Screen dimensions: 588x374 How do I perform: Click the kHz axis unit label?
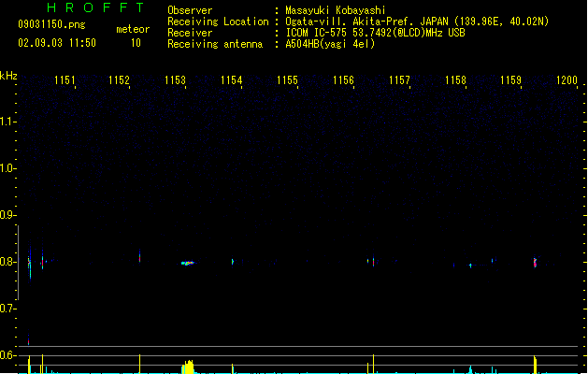[x=8, y=76]
